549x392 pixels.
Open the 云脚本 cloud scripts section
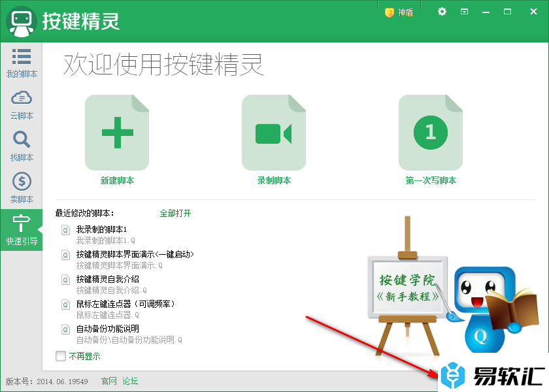(22, 105)
